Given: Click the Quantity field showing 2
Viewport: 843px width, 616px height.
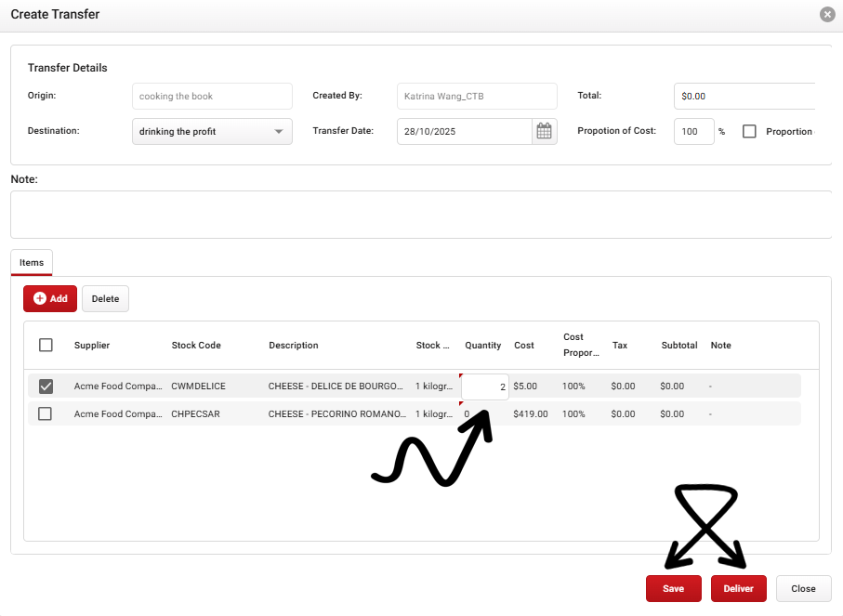Looking at the screenshot, I should tap(485, 387).
